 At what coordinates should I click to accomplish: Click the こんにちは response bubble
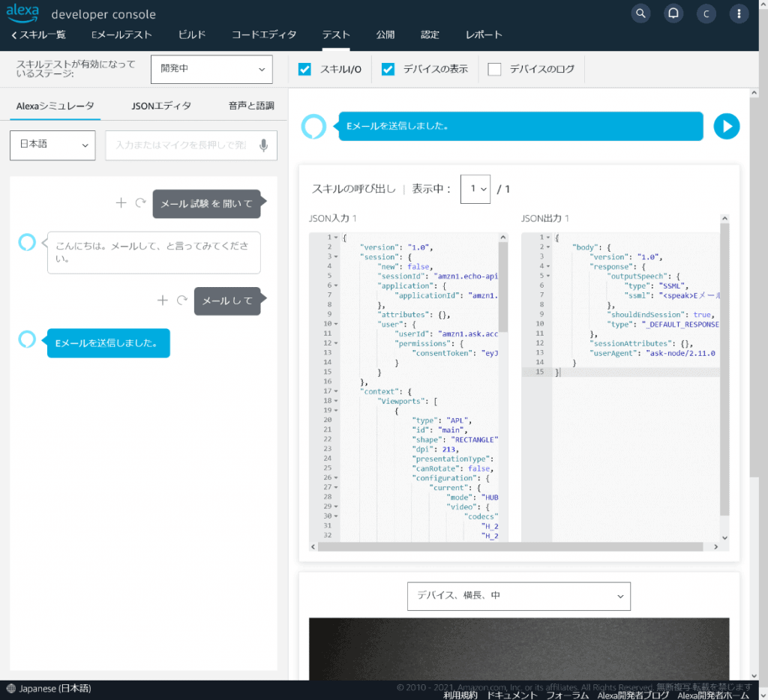click(154, 253)
